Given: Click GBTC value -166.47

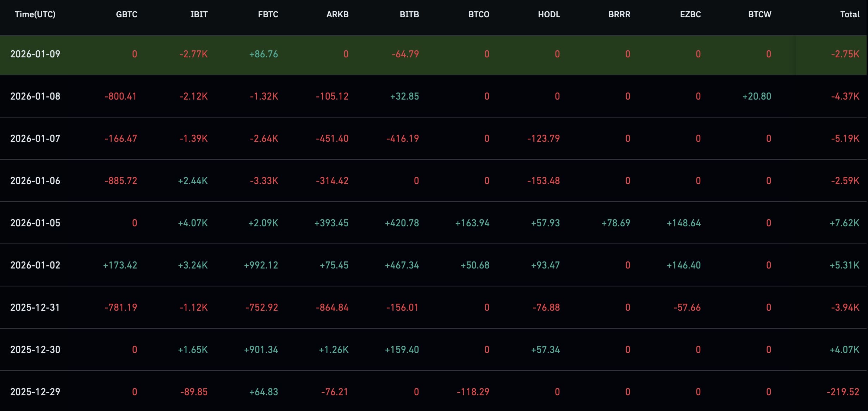Looking at the screenshot, I should (x=120, y=138).
